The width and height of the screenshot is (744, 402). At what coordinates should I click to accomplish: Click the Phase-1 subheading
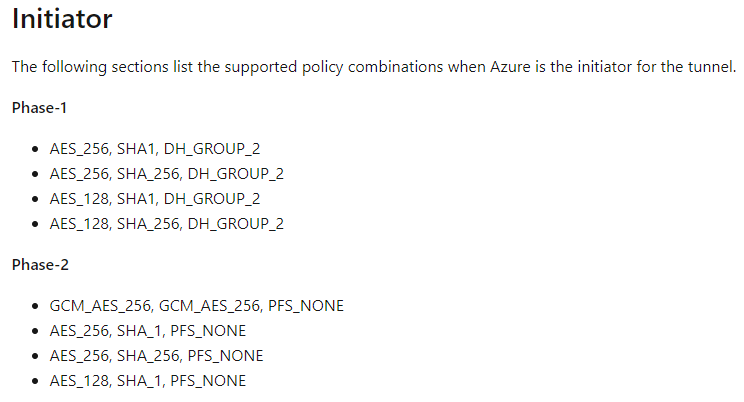pos(39,108)
